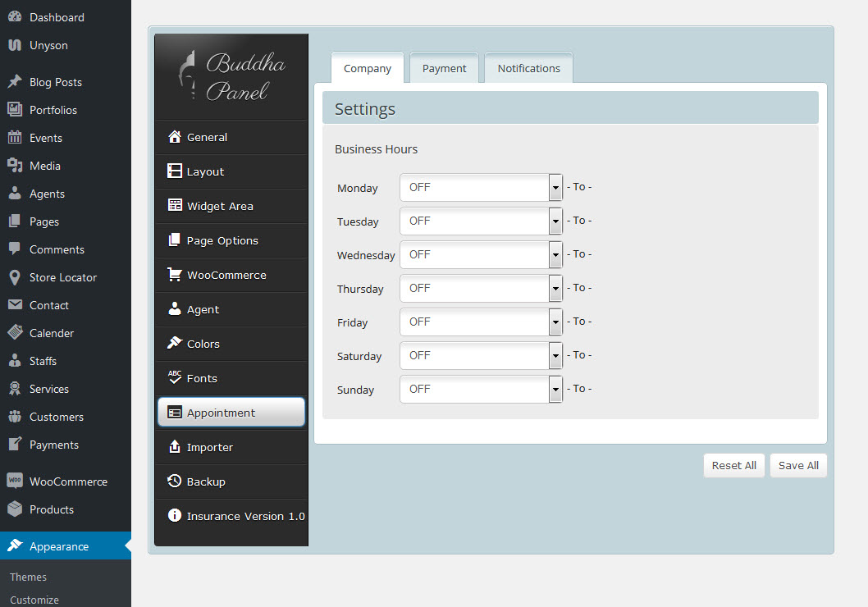The width and height of the screenshot is (868, 607).
Task: Click the Buddha Panel logo
Action: (x=231, y=76)
